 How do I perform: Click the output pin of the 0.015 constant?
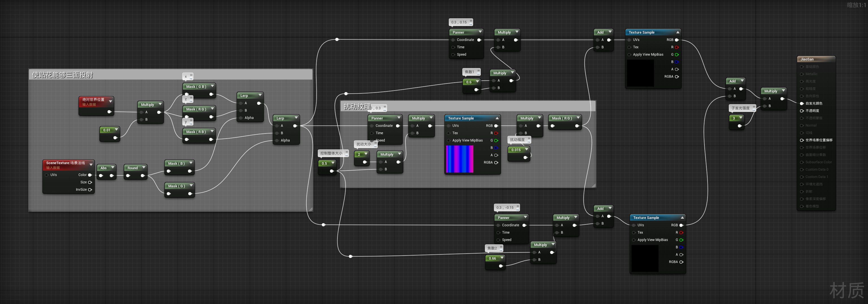click(525, 158)
